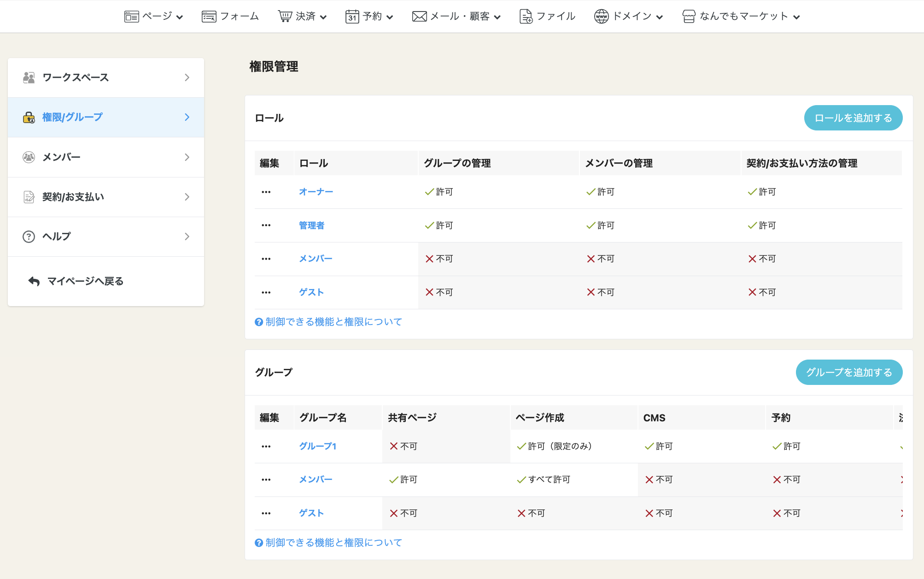The height and width of the screenshot is (579, 924).
Task: Click the shopping cart payment icon
Action: [x=285, y=17]
